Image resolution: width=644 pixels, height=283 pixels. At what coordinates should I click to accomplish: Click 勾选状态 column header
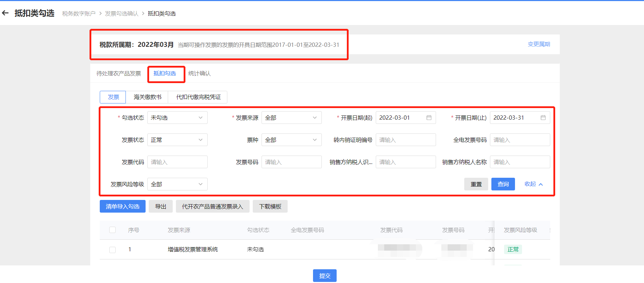point(258,230)
